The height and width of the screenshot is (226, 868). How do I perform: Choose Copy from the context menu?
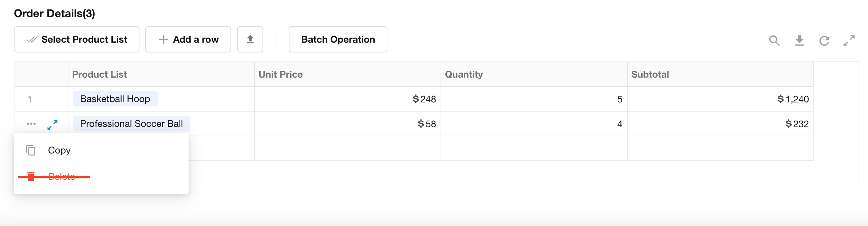coord(59,150)
